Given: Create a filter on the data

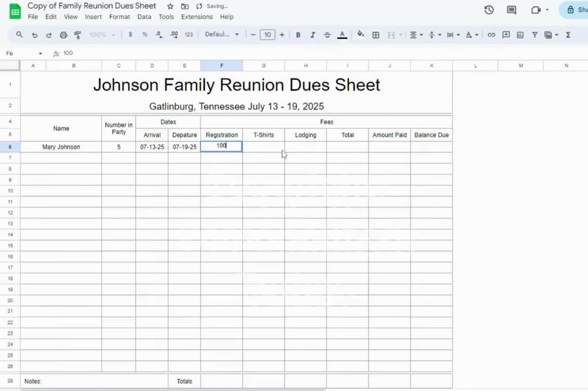Looking at the screenshot, I should tap(534, 34).
